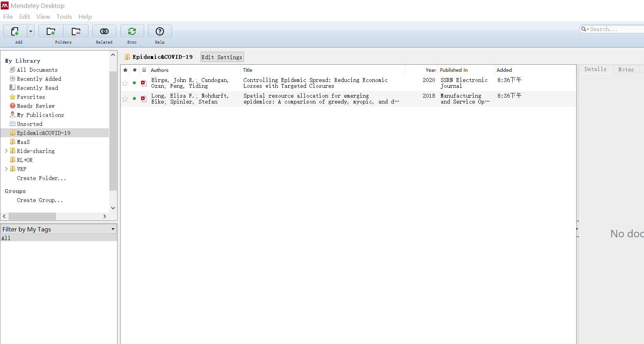The width and height of the screenshot is (644, 344).
Task: Select Unsorted in the library
Action: tap(29, 124)
